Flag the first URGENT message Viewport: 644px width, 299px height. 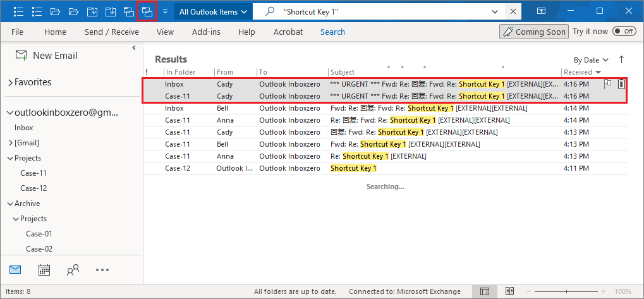tap(608, 84)
